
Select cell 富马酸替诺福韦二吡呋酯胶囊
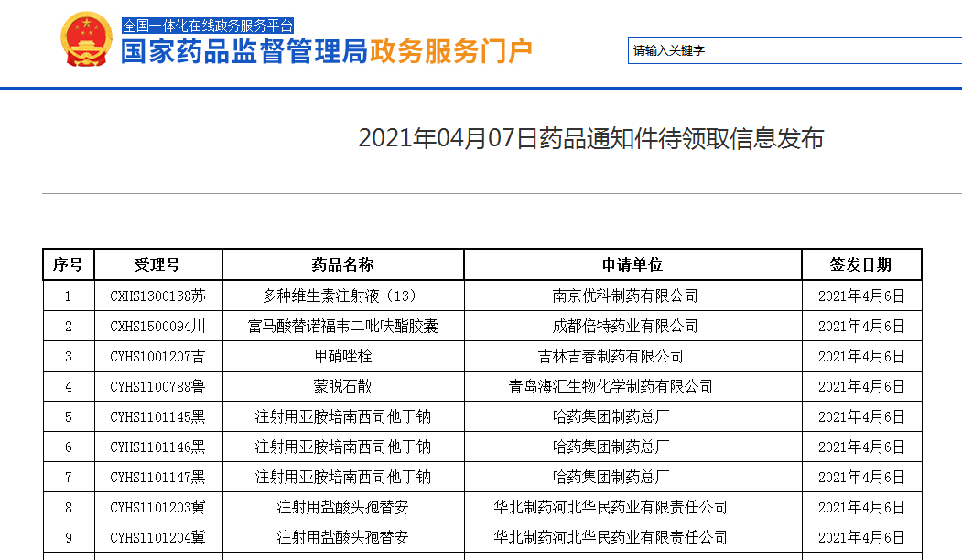[343, 327]
